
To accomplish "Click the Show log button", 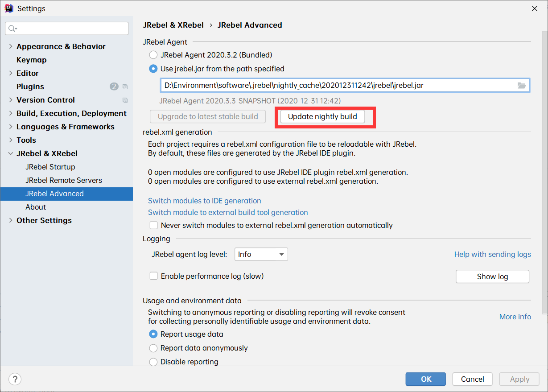I will click(x=492, y=276).
